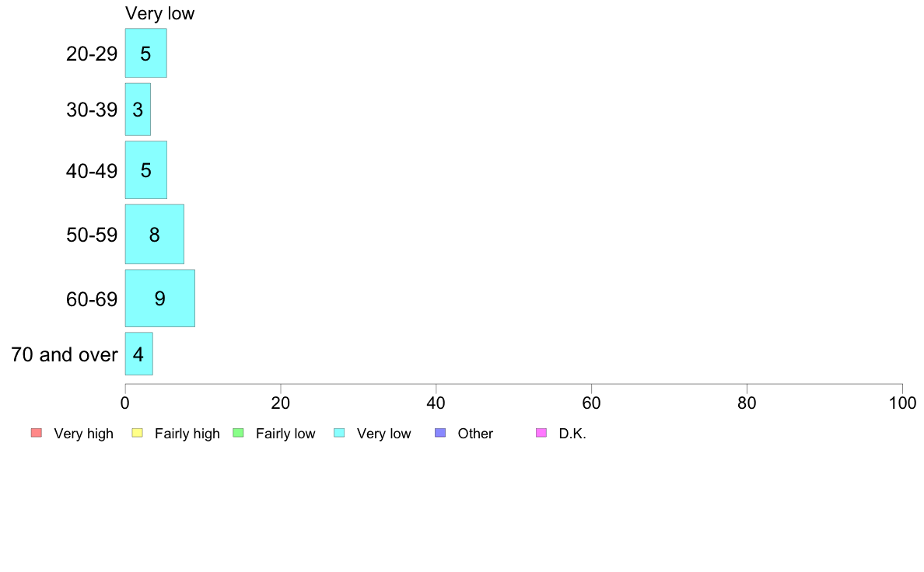Click the cyan Very low legend swatch
This screenshot has width=924, height=572.
[x=339, y=433]
